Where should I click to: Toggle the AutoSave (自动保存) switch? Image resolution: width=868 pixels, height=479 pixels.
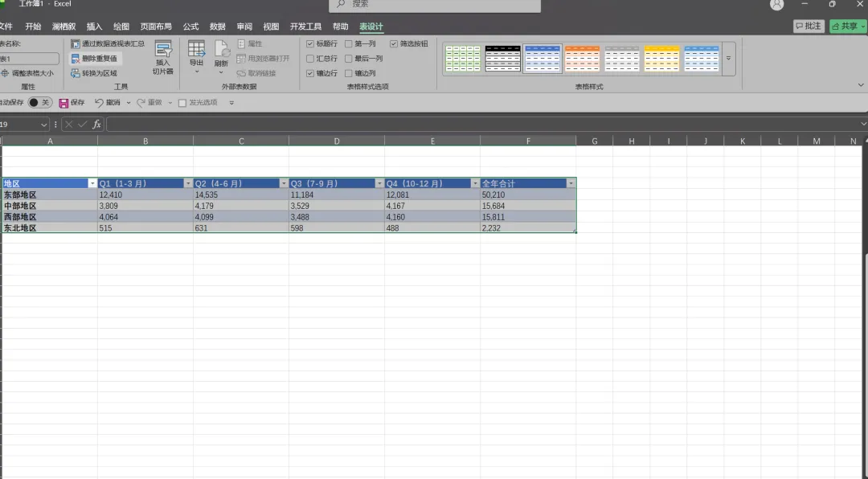(40, 102)
